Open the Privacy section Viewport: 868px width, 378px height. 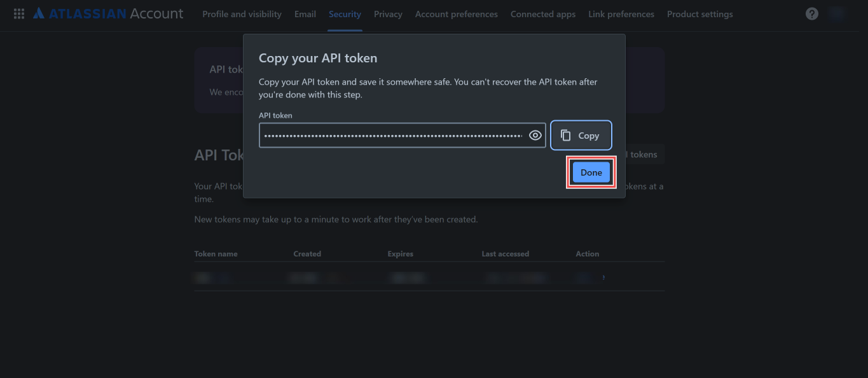[x=387, y=13]
